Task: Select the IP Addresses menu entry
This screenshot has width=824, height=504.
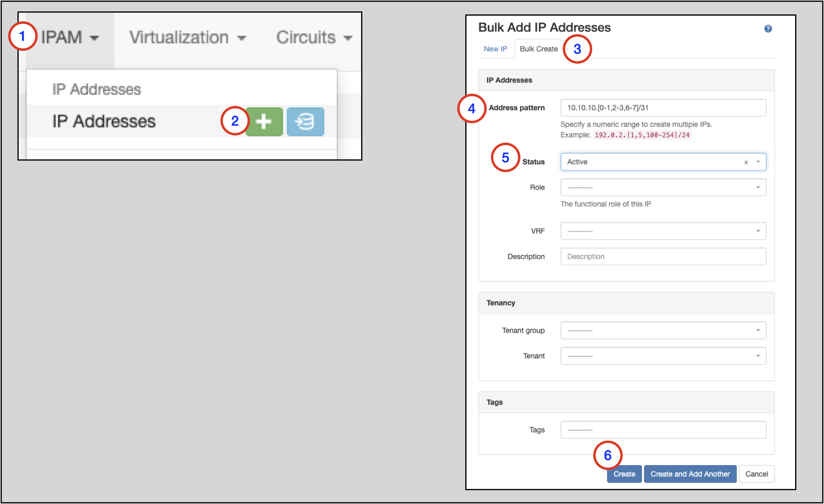Action: 104,121
